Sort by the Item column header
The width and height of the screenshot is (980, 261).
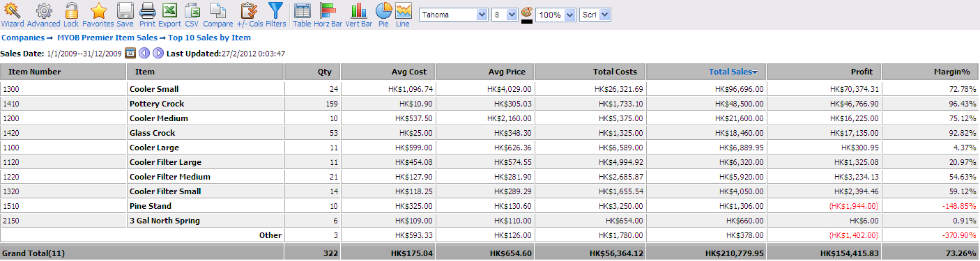pos(206,72)
